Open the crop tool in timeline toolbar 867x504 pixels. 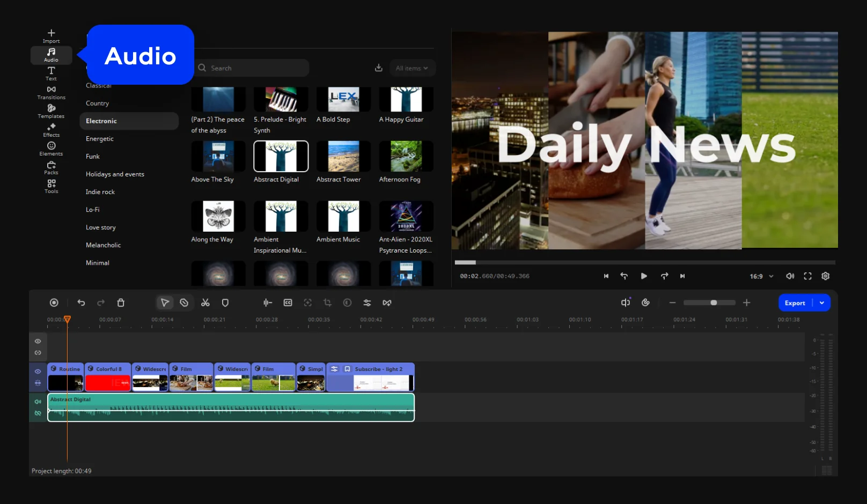click(x=327, y=303)
